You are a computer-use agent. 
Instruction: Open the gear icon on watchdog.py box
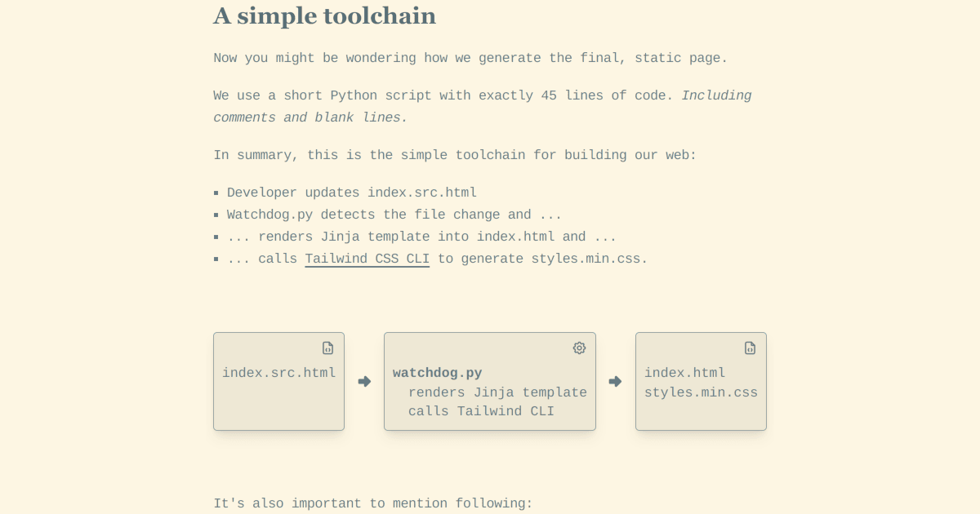click(579, 348)
